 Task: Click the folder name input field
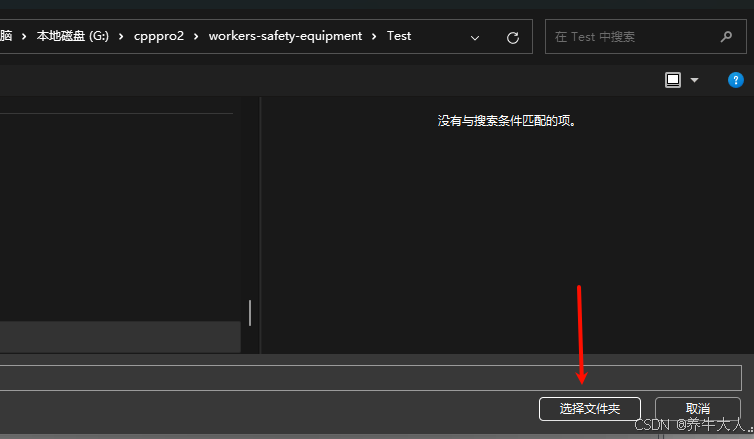tap(370, 378)
